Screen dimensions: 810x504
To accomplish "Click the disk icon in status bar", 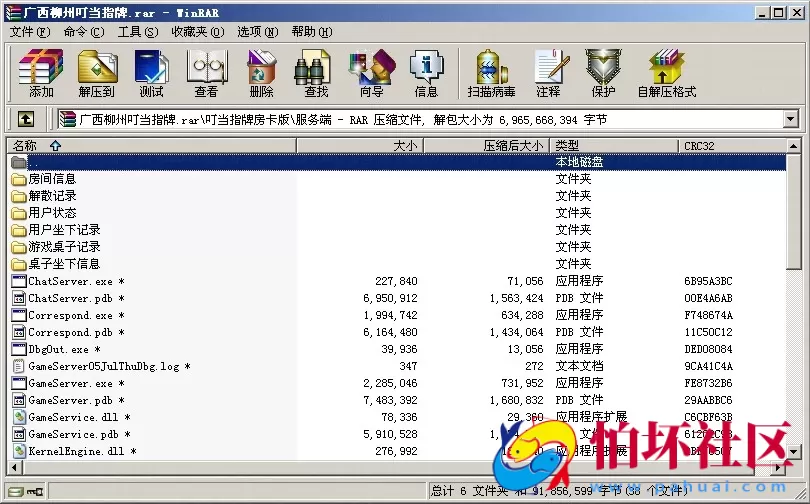I will 16,492.
